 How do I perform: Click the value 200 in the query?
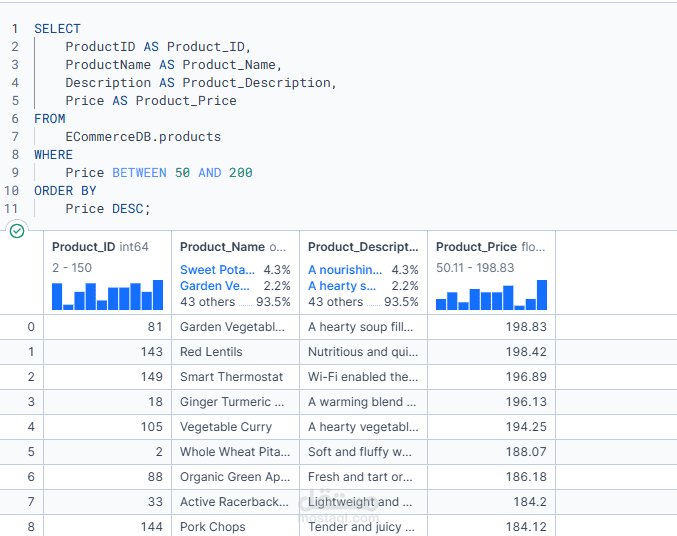240,173
